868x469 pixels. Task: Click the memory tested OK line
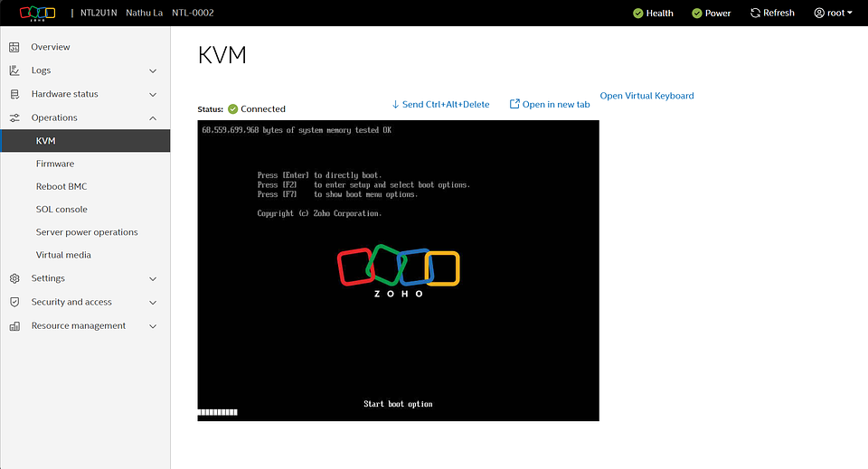297,130
